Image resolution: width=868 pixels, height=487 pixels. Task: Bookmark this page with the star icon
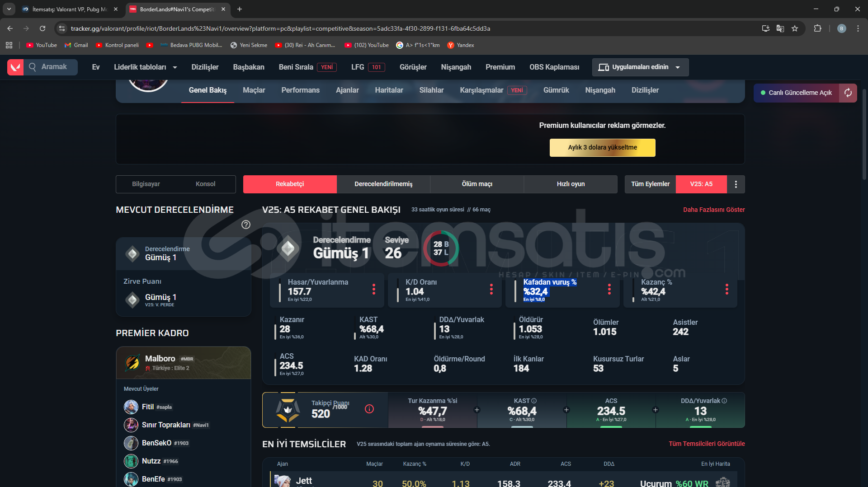[795, 28]
